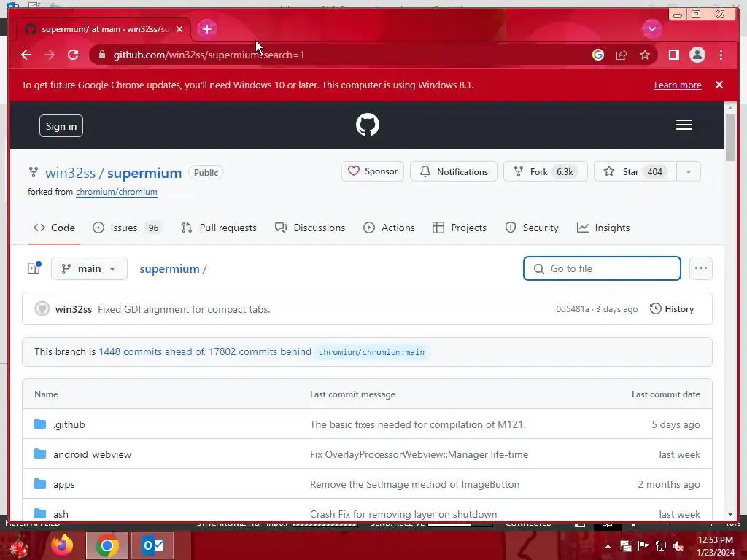This screenshot has width=747, height=560.
Task: View commit History
Action: [672, 309]
